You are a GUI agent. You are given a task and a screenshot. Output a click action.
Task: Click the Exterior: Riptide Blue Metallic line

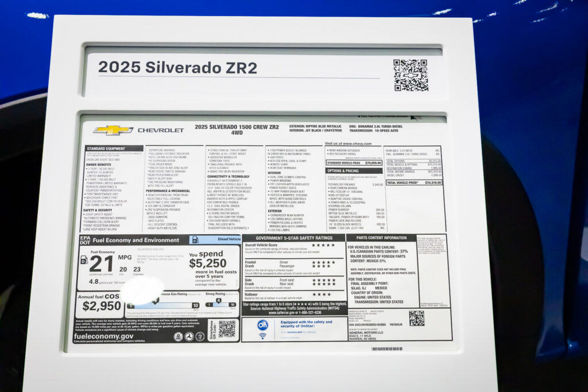pos(315,126)
